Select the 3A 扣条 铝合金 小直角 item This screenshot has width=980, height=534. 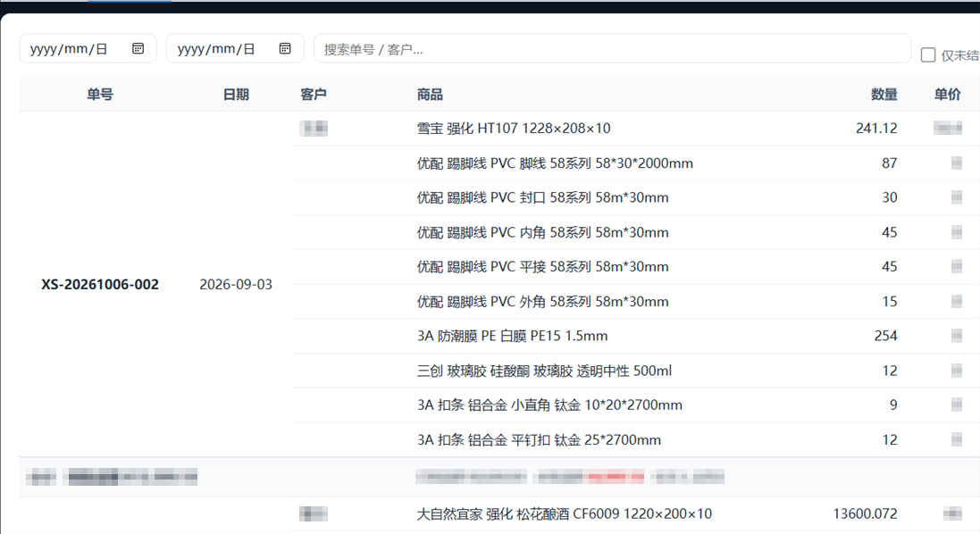[549, 405]
